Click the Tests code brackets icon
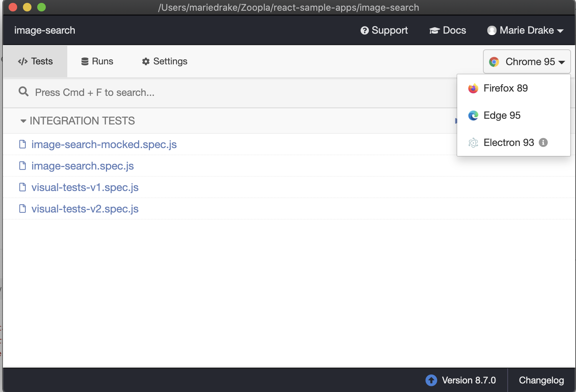 (x=23, y=62)
